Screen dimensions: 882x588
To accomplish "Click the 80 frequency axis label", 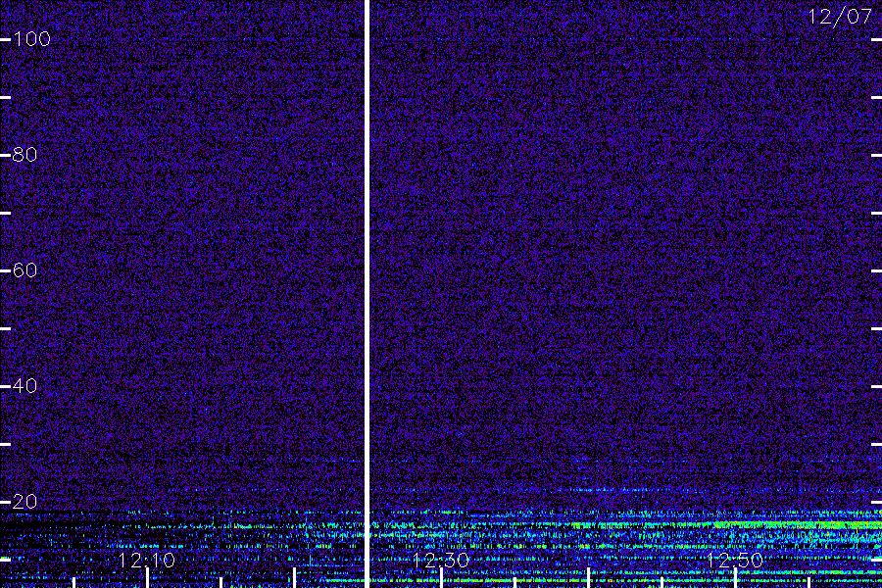I will (24, 155).
